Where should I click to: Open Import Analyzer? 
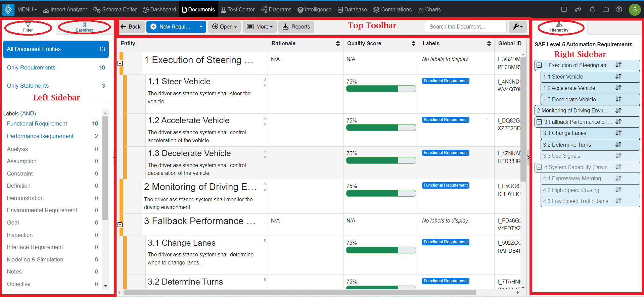(x=65, y=9)
